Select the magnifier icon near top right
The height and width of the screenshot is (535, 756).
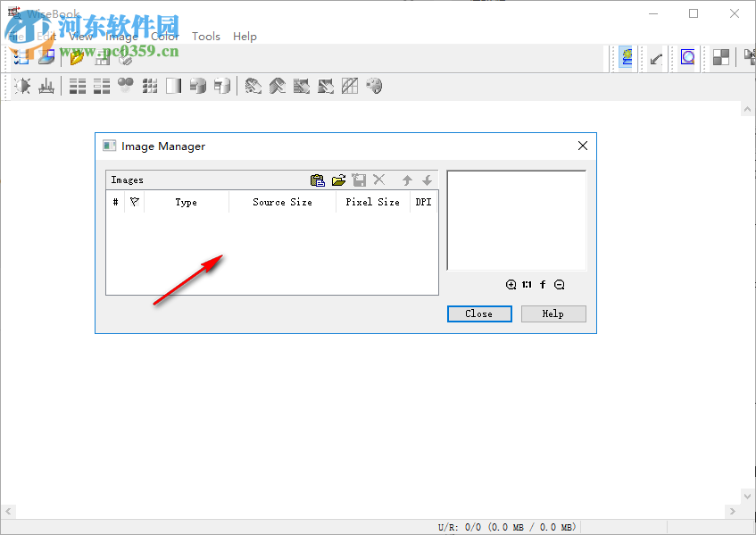point(687,57)
